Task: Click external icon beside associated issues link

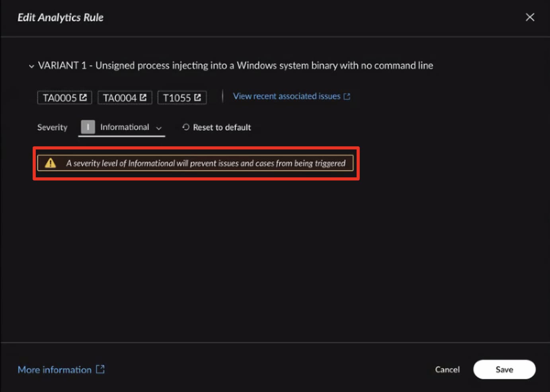Action: pyautogui.click(x=347, y=97)
